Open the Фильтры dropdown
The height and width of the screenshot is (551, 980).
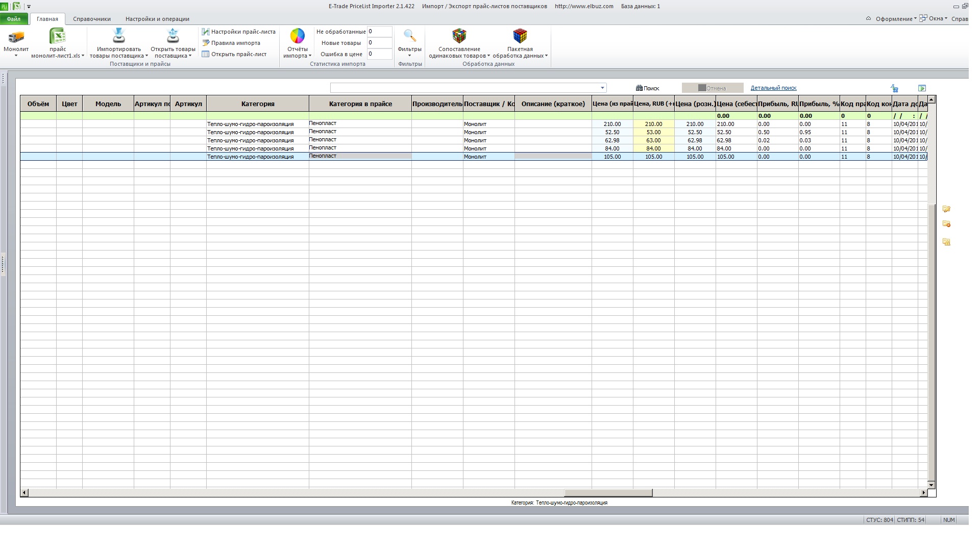tap(409, 56)
